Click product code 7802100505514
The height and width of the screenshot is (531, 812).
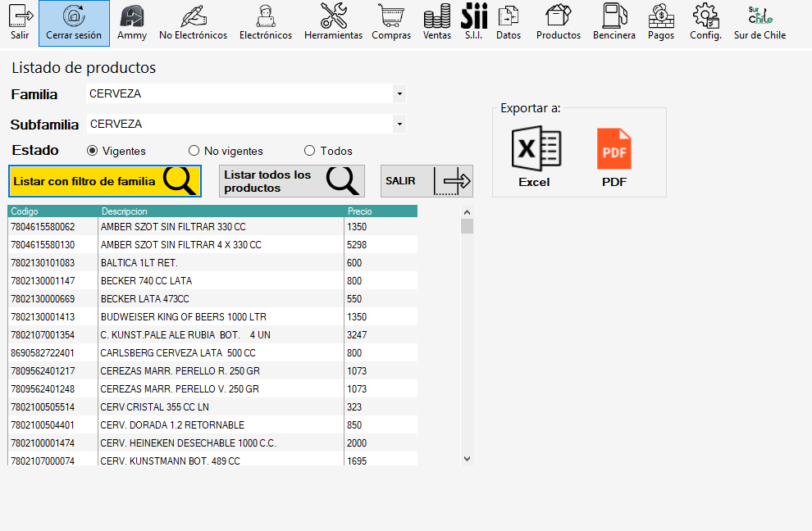click(43, 407)
